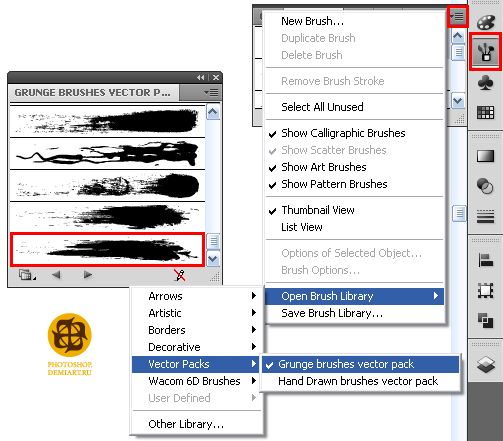Open the Symbols panel club icon

click(x=485, y=83)
